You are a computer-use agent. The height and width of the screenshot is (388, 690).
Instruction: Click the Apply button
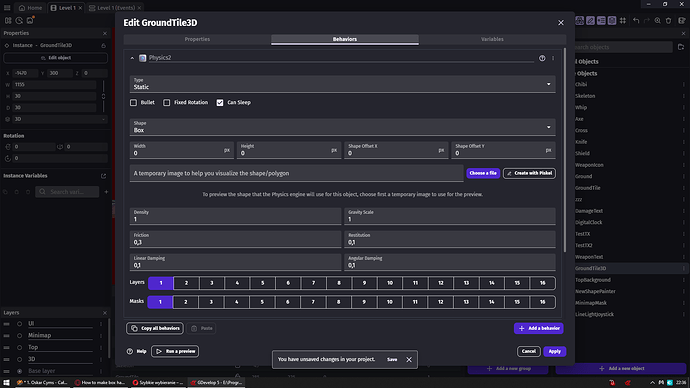point(554,351)
